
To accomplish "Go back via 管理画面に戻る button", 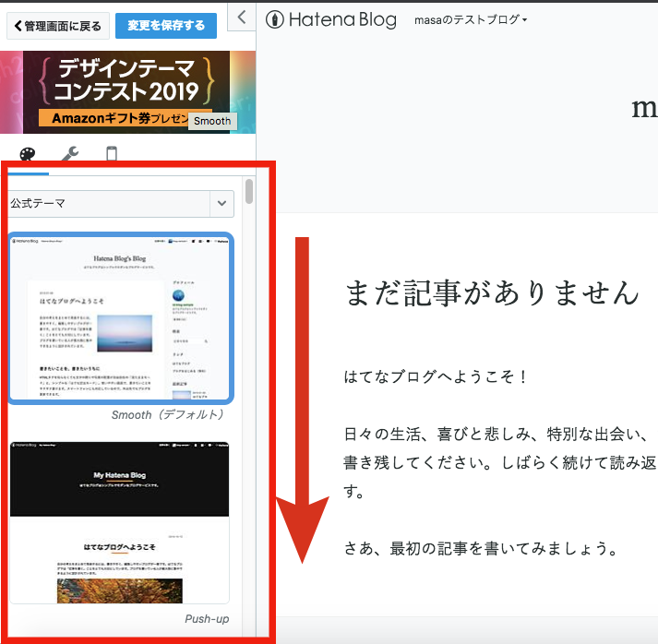I will coord(58,26).
